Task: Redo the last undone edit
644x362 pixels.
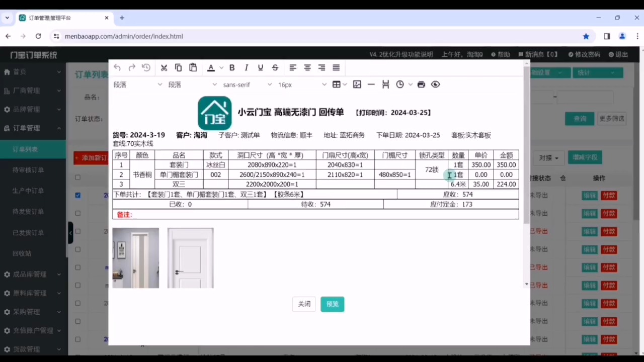Action: [x=132, y=68]
